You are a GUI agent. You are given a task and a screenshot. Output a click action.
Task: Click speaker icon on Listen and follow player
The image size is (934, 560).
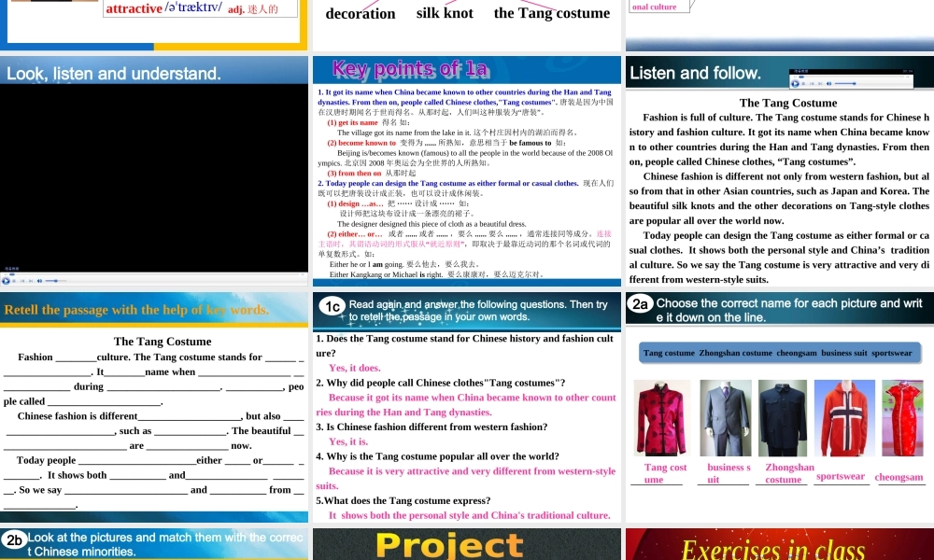pyautogui.click(x=829, y=83)
